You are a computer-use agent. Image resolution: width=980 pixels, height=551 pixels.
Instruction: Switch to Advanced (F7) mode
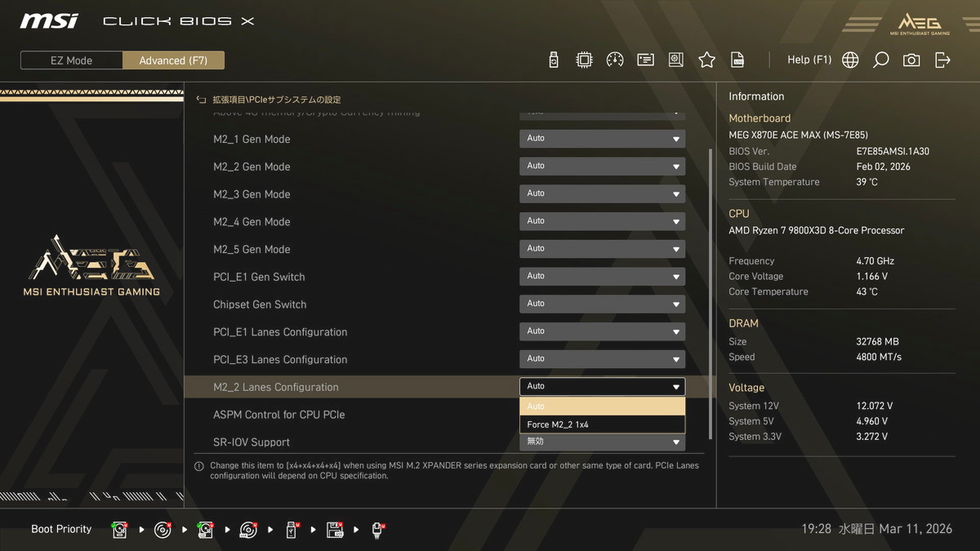(x=173, y=60)
